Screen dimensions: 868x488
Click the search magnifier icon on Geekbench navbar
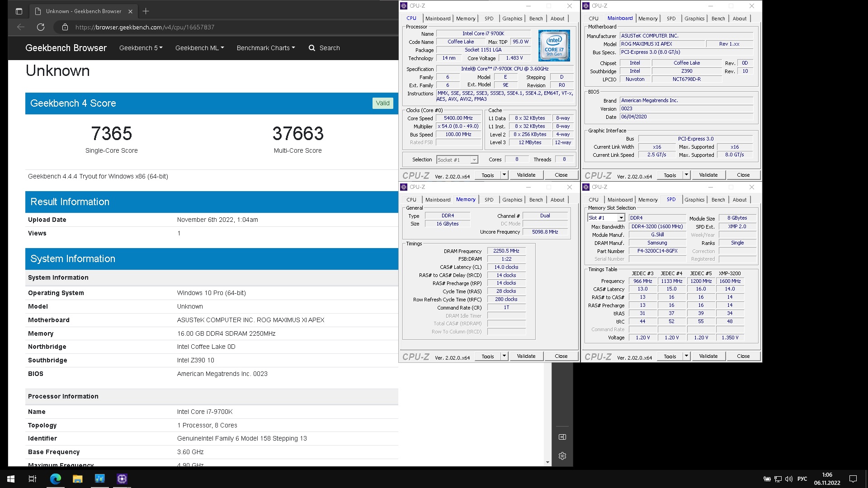312,48
